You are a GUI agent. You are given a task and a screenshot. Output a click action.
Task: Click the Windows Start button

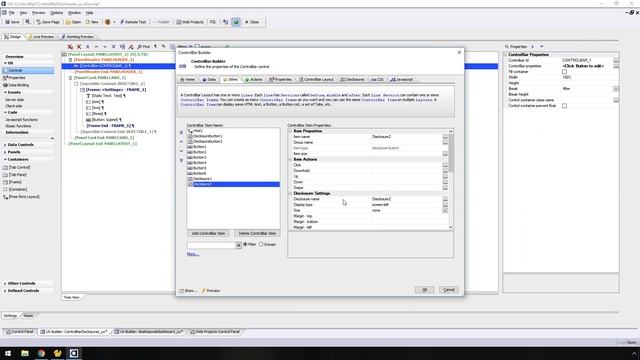tap(8, 353)
